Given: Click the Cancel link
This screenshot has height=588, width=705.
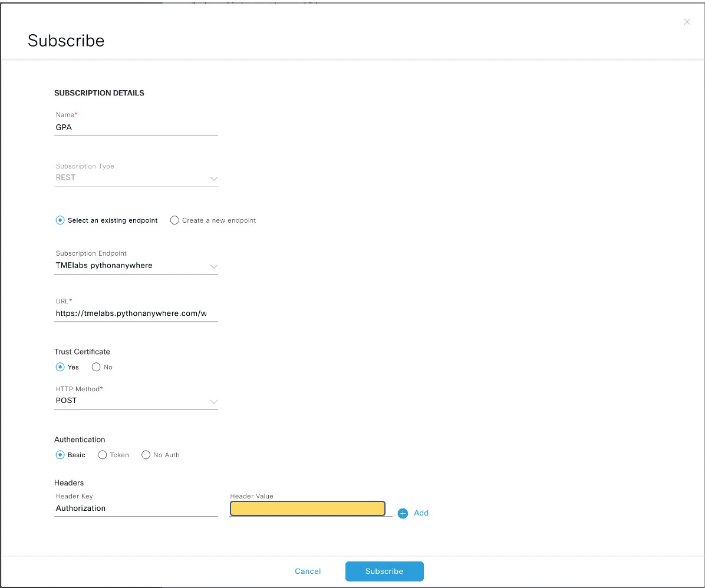Looking at the screenshot, I should click(308, 571).
